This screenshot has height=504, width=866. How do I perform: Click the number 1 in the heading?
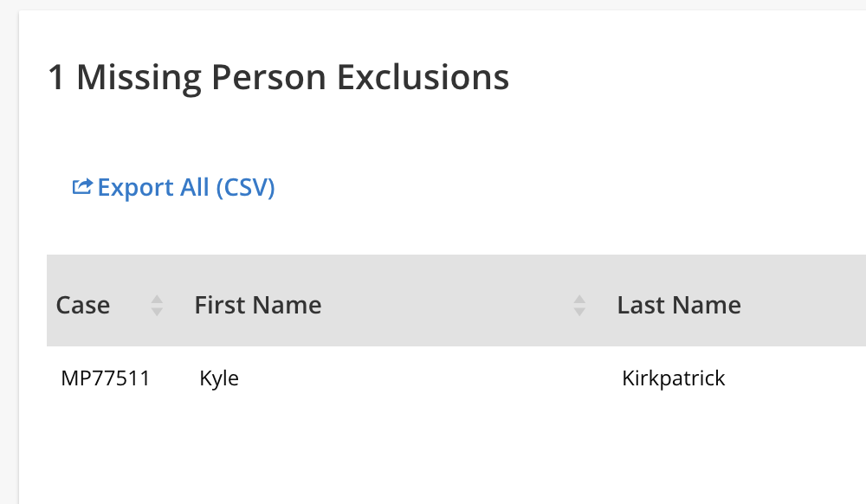tap(56, 78)
